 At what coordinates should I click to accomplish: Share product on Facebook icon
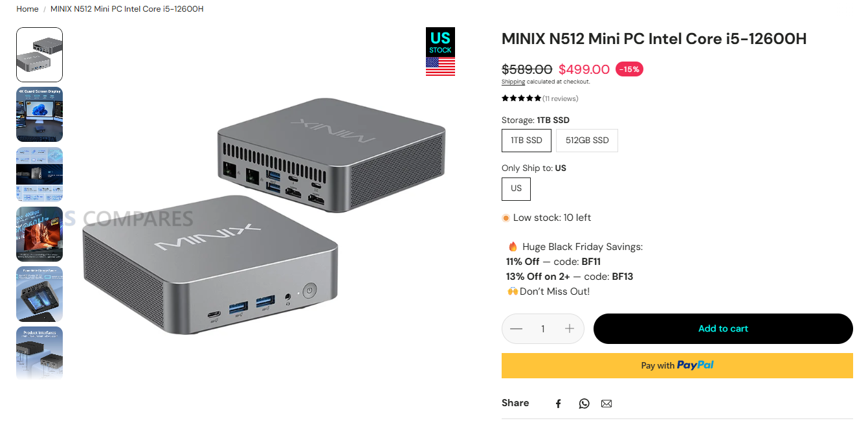(558, 404)
